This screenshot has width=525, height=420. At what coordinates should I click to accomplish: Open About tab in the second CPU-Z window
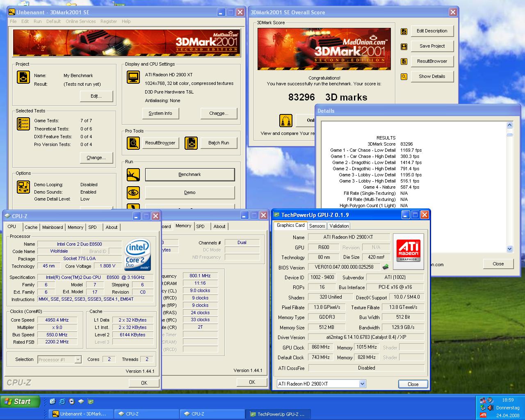219,226
